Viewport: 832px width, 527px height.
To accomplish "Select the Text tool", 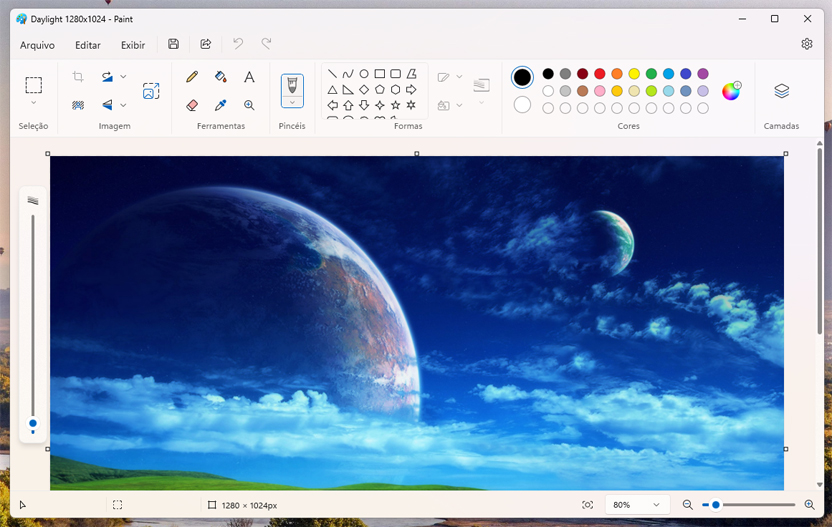I will pos(249,77).
